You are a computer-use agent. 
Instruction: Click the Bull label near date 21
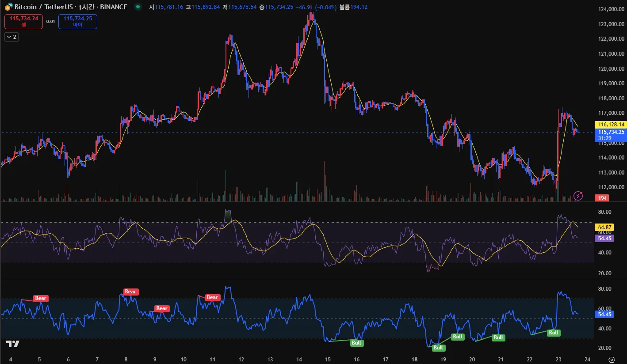coord(498,337)
